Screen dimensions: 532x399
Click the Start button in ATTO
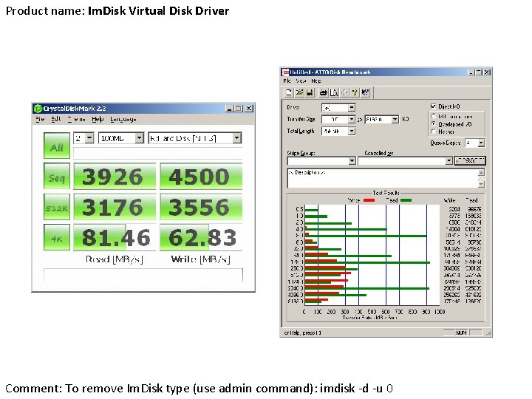tap(470, 160)
